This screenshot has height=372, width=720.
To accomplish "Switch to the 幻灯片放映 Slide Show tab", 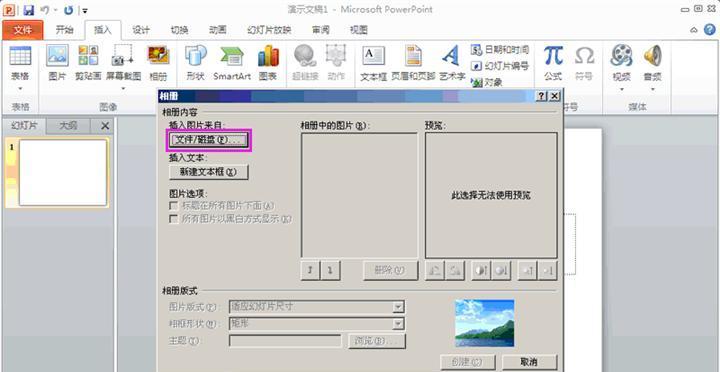I will coord(269,30).
